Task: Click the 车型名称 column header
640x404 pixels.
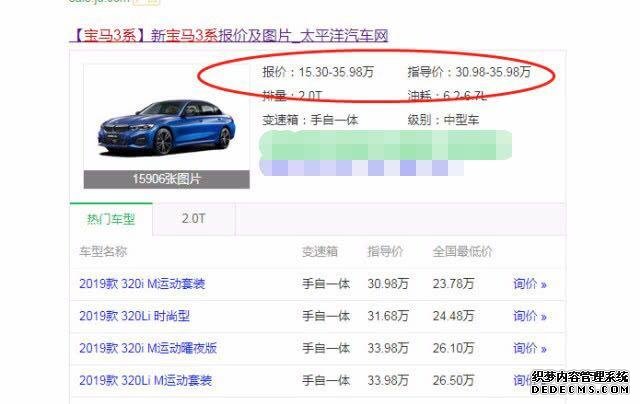Action: tap(103, 251)
